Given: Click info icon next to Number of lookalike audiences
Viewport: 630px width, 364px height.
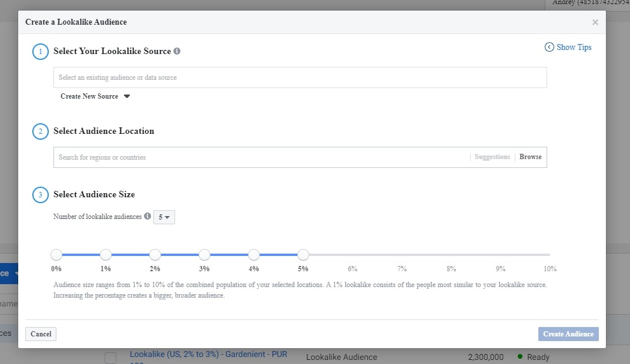Looking at the screenshot, I should click(x=148, y=216).
